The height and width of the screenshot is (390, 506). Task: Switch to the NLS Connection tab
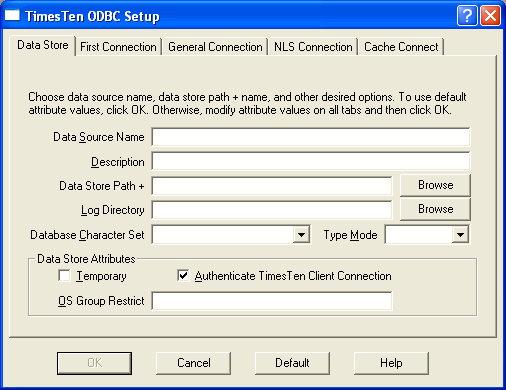[313, 47]
